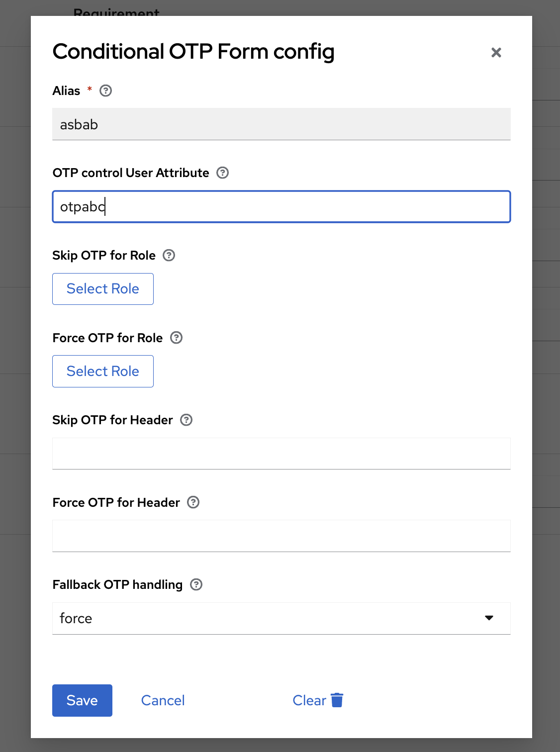This screenshot has width=560, height=752.
Task: Click the OTP control User Attribute help icon
Action: point(223,173)
